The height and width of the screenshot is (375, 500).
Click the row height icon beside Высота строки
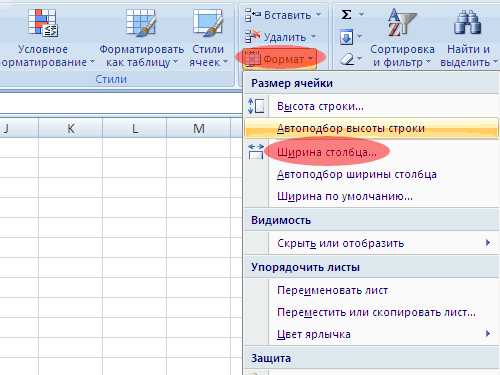coord(256,106)
